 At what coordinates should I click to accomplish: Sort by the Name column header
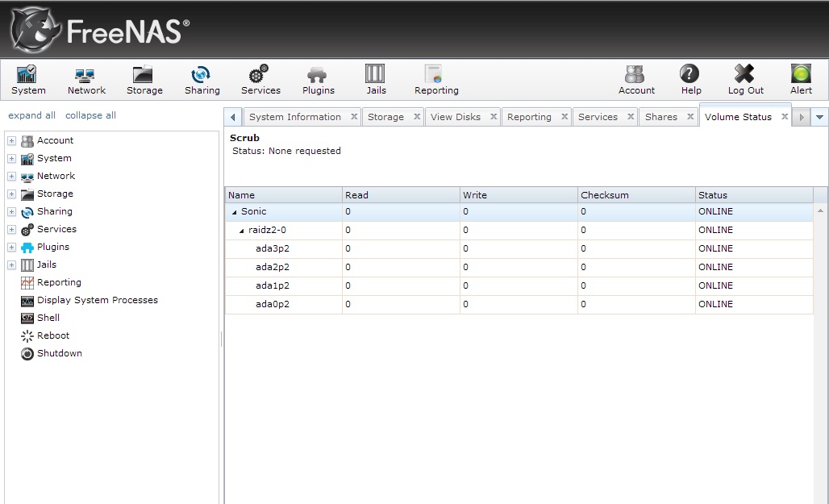(284, 195)
